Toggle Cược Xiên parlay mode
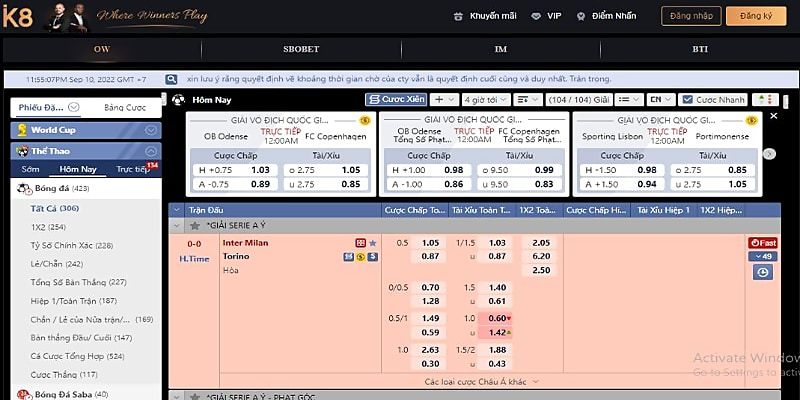Image resolution: width=800 pixels, height=400 pixels. coord(396,99)
